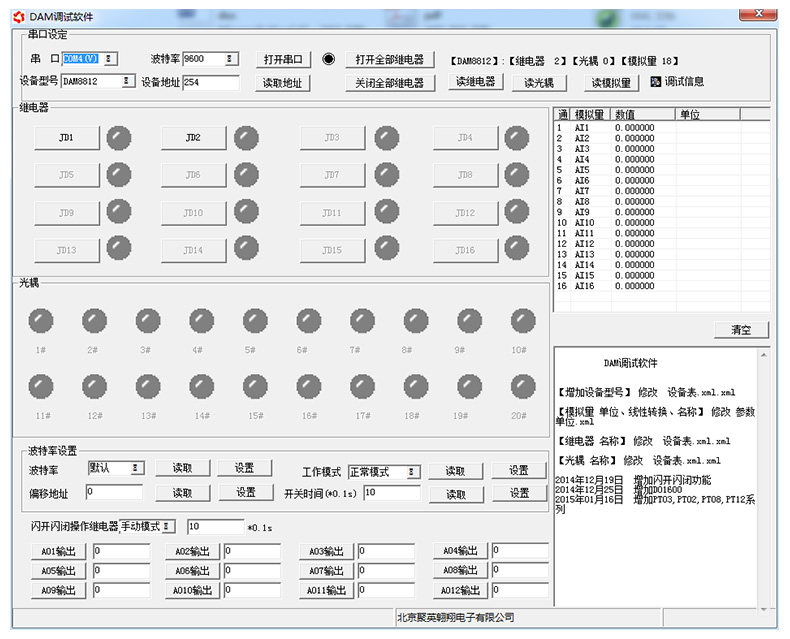Click the 模拟量 column header

pyautogui.click(x=590, y=115)
